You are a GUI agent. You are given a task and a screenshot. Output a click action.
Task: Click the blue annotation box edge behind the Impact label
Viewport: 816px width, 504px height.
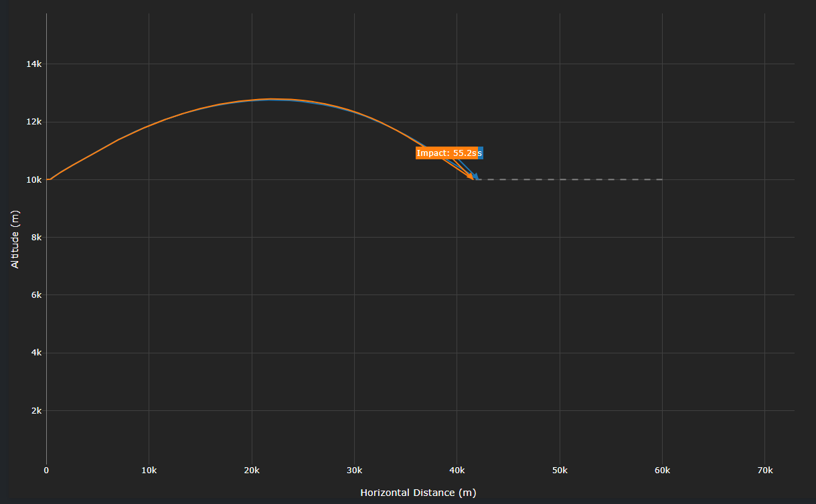pyautogui.click(x=480, y=153)
